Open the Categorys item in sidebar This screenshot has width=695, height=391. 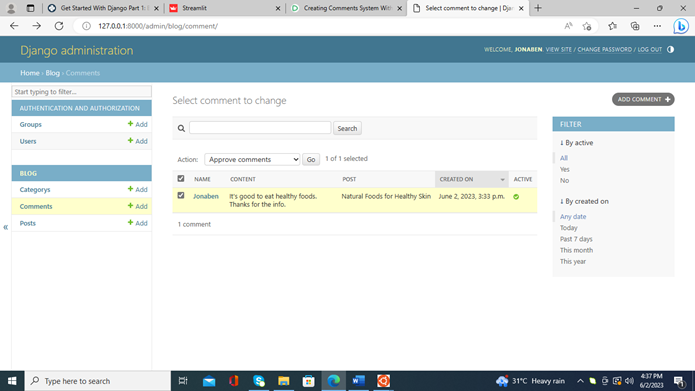coord(35,190)
